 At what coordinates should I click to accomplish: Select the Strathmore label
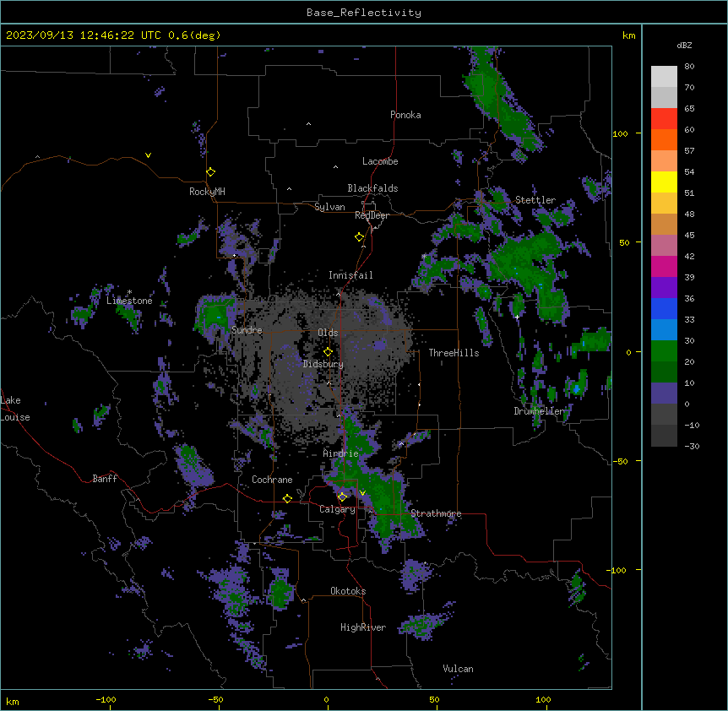pos(436,513)
